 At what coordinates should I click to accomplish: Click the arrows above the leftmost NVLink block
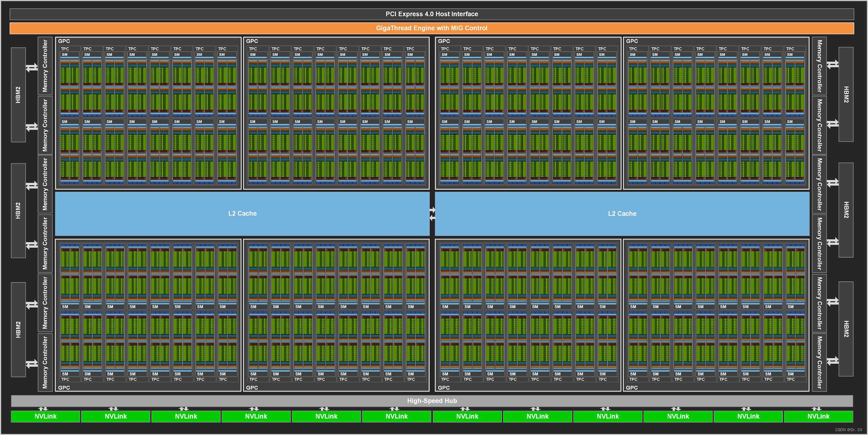[43, 409]
